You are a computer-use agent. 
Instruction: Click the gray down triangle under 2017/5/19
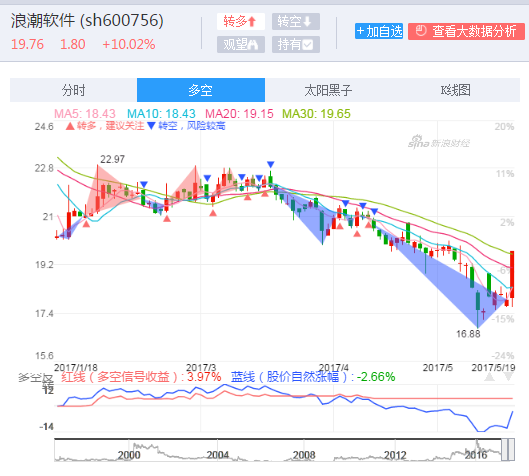pyautogui.click(x=508, y=377)
